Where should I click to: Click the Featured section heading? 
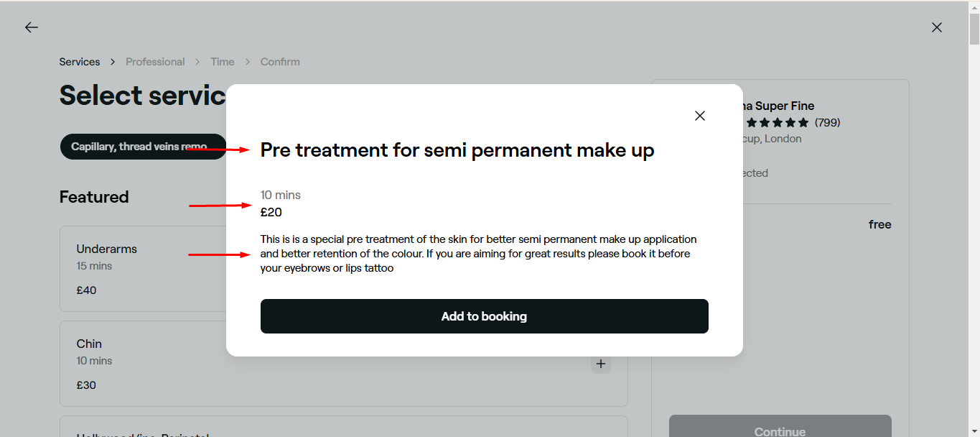(x=94, y=197)
